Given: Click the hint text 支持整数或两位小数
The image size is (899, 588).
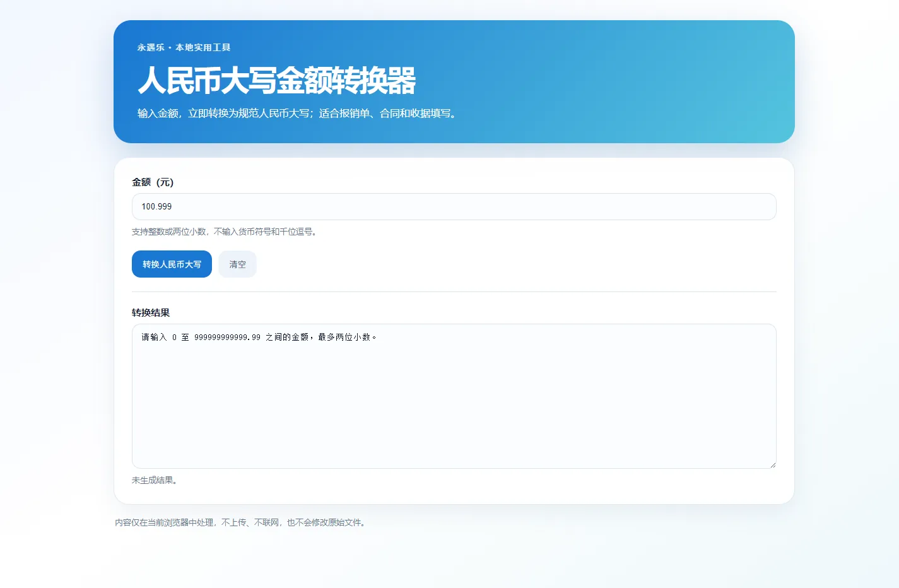Looking at the screenshot, I should 224,232.
